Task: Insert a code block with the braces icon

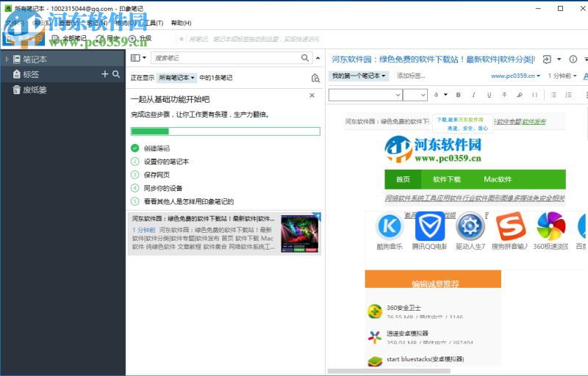Action: point(535,95)
